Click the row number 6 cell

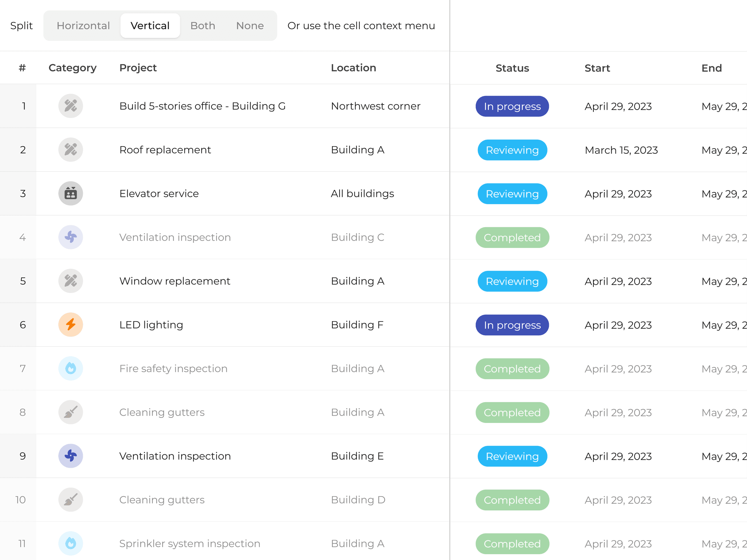click(x=23, y=325)
